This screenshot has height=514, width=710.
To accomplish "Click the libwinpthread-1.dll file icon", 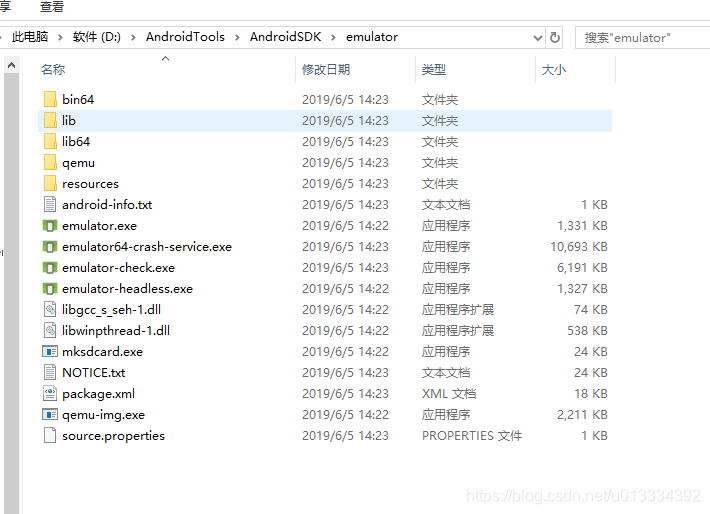I will coord(50,331).
